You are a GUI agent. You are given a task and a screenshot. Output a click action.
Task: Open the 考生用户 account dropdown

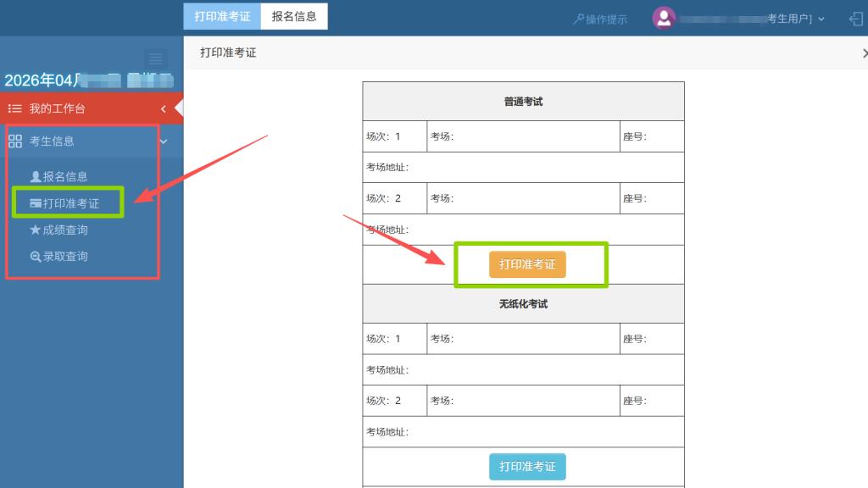pyautogui.click(x=795, y=19)
